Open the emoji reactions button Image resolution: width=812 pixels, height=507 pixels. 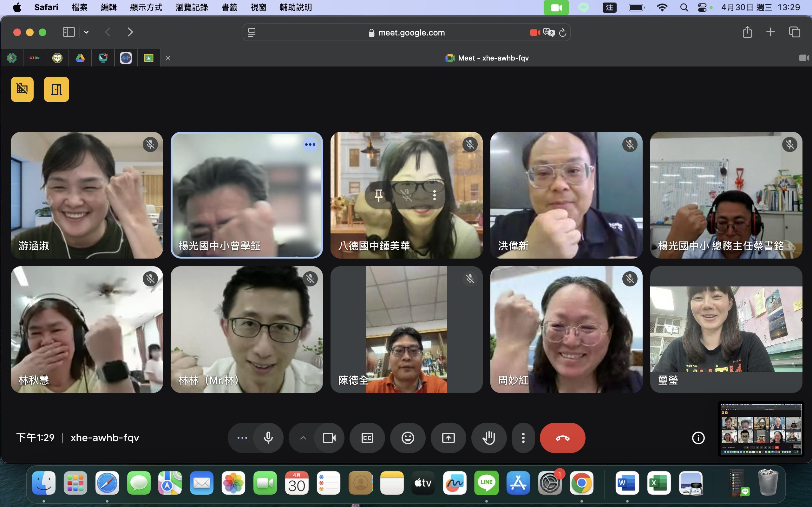pos(408,438)
